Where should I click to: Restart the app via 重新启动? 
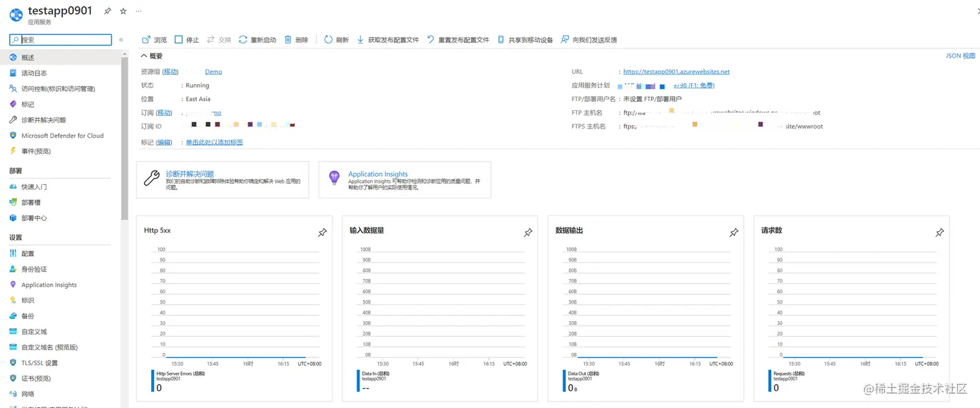pos(257,40)
